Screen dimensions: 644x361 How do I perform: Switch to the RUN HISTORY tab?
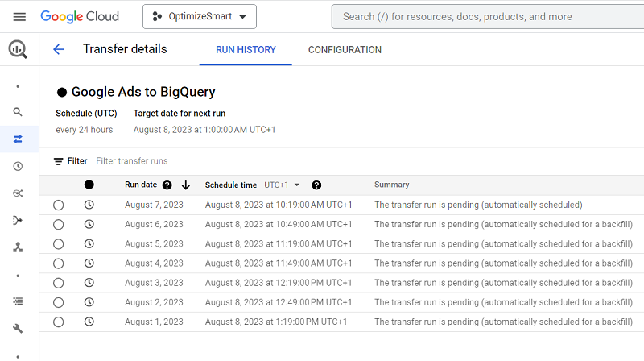246,50
